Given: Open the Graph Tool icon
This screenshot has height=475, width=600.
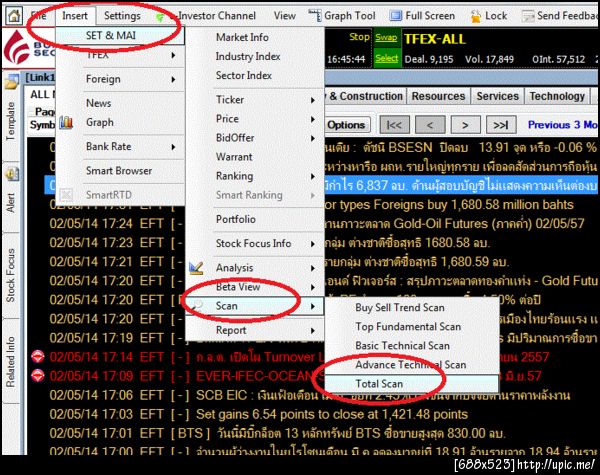Looking at the screenshot, I should point(315,16).
